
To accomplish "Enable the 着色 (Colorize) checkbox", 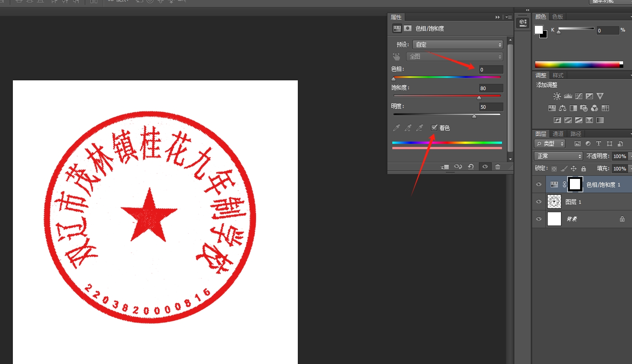I will (434, 127).
